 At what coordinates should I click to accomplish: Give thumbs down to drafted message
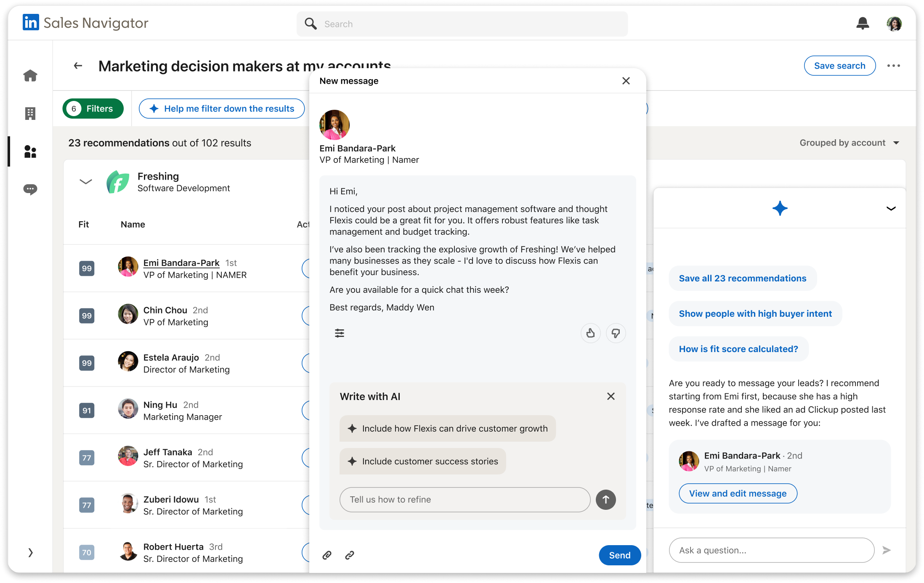pos(616,333)
